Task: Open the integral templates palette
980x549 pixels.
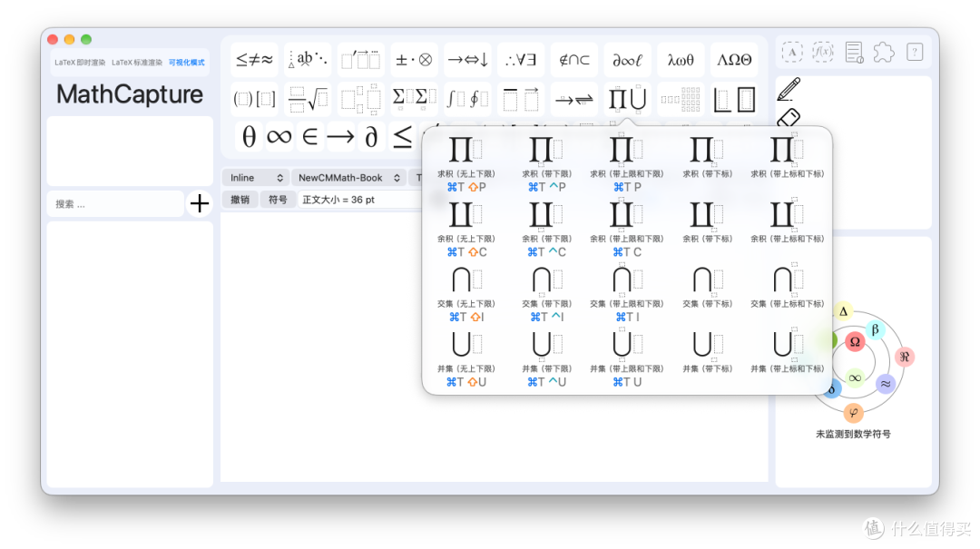Action: pos(468,99)
